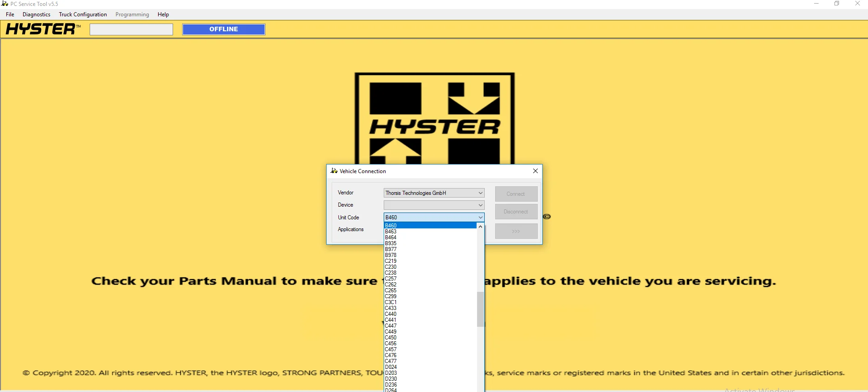
Task: Open the Device dropdown
Action: click(x=480, y=205)
